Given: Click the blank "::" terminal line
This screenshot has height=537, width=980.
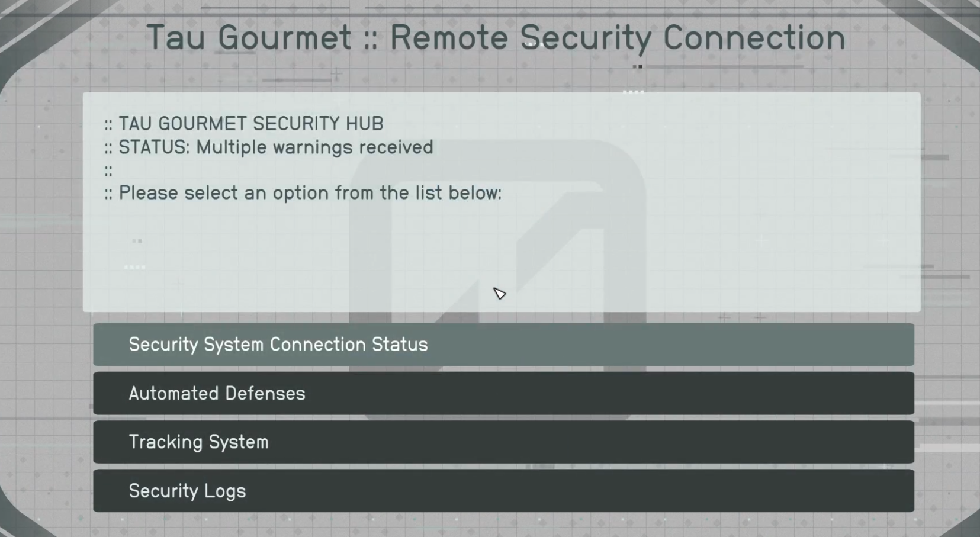Looking at the screenshot, I should pyautogui.click(x=108, y=171).
